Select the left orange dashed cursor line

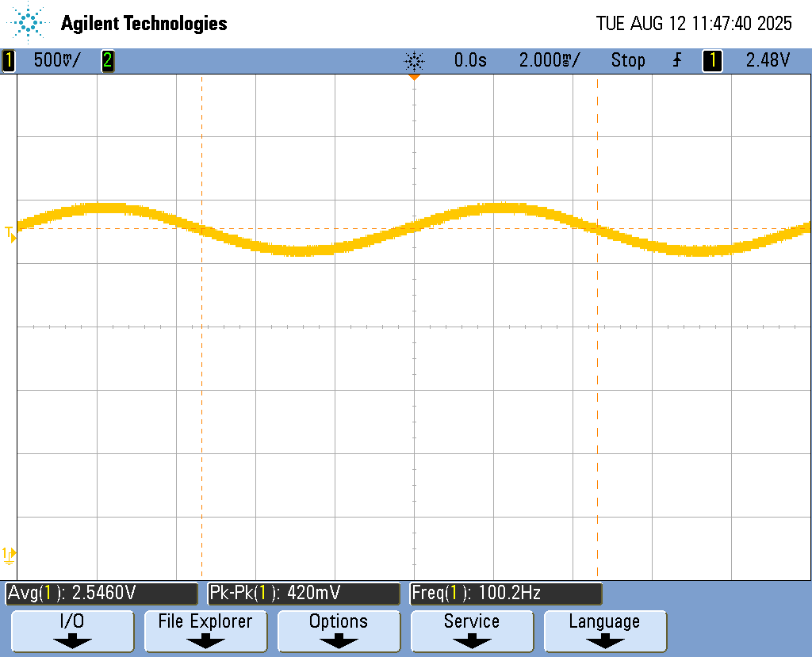[x=202, y=396]
